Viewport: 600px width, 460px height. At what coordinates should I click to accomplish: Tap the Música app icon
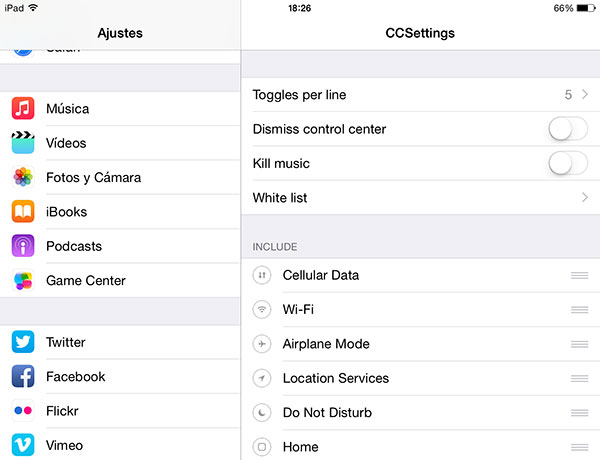tap(23, 109)
